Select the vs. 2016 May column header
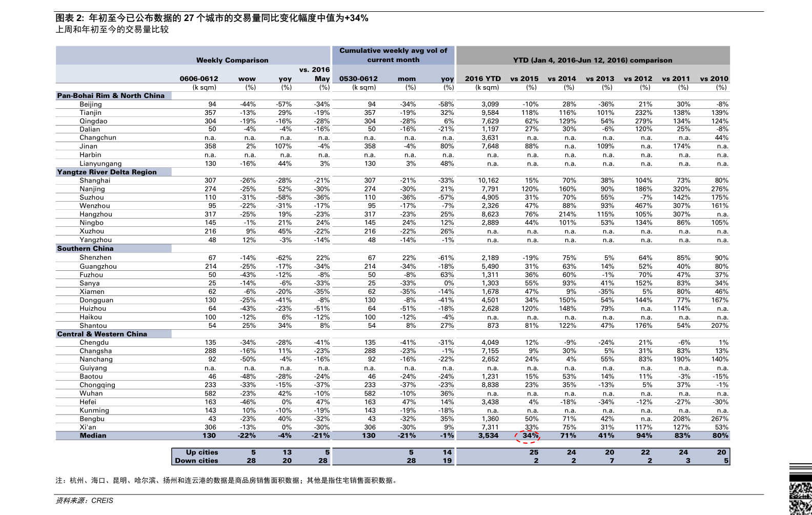This screenshot has width=812, height=515. 315,74
